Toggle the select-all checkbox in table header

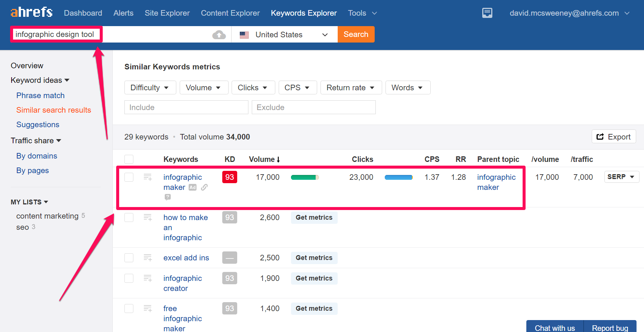click(x=129, y=159)
